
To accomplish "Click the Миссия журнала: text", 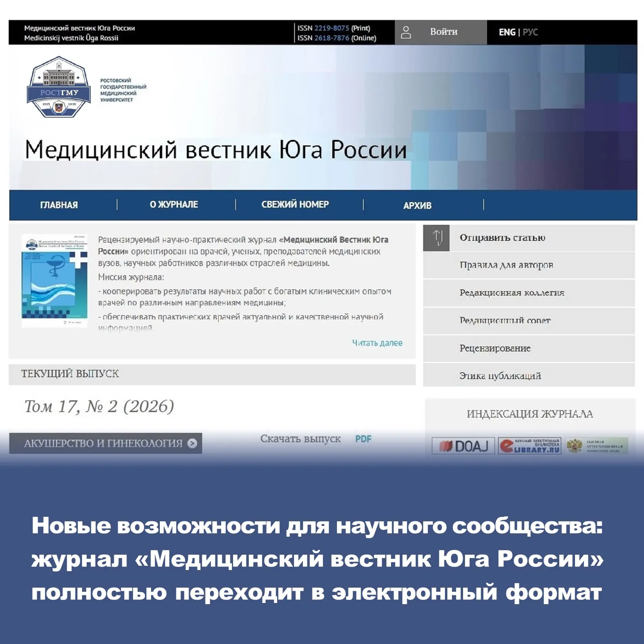I will 131,277.
